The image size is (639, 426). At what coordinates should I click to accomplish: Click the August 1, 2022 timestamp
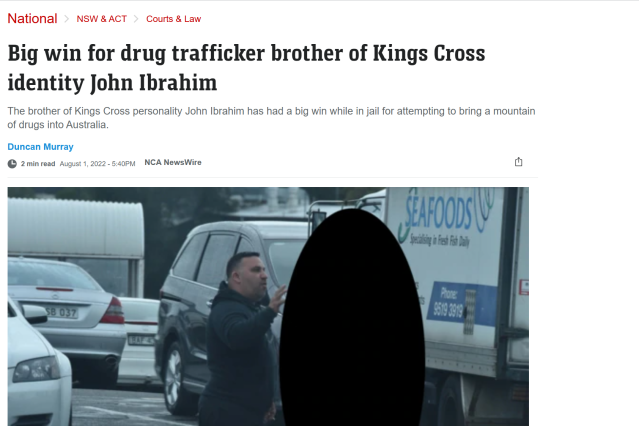(x=97, y=163)
